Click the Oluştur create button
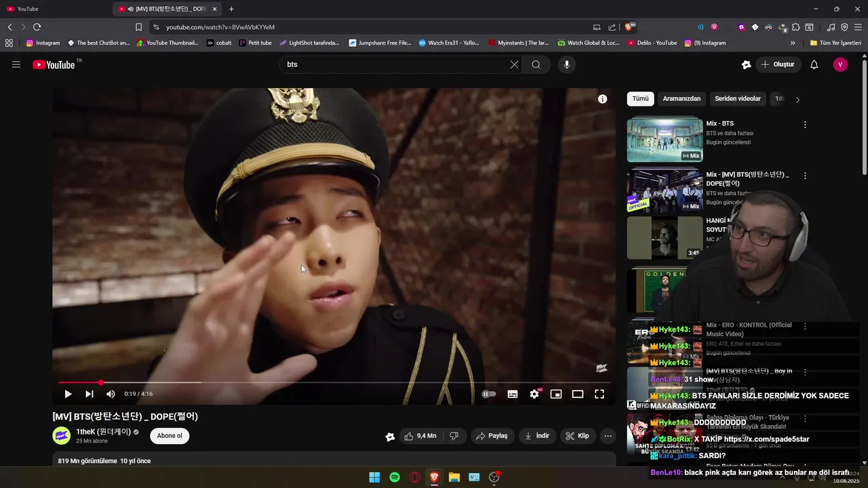 [777, 64]
